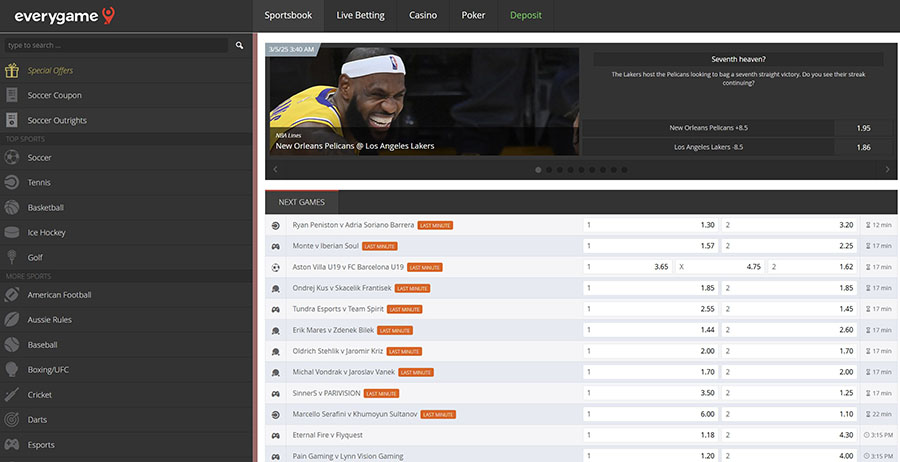Open Soccer Coupon in sidebar
The height and width of the screenshot is (462, 900).
pos(55,95)
